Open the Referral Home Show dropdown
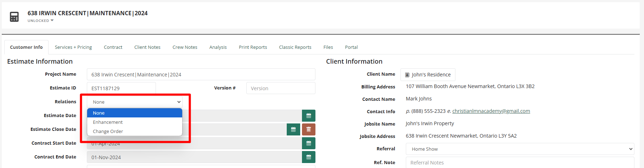 point(520,149)
